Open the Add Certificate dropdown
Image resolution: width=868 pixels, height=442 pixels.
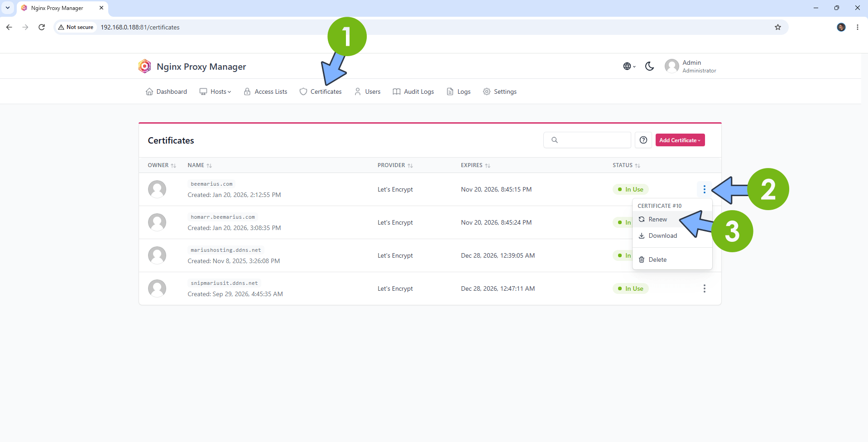(x=680, y=140)
